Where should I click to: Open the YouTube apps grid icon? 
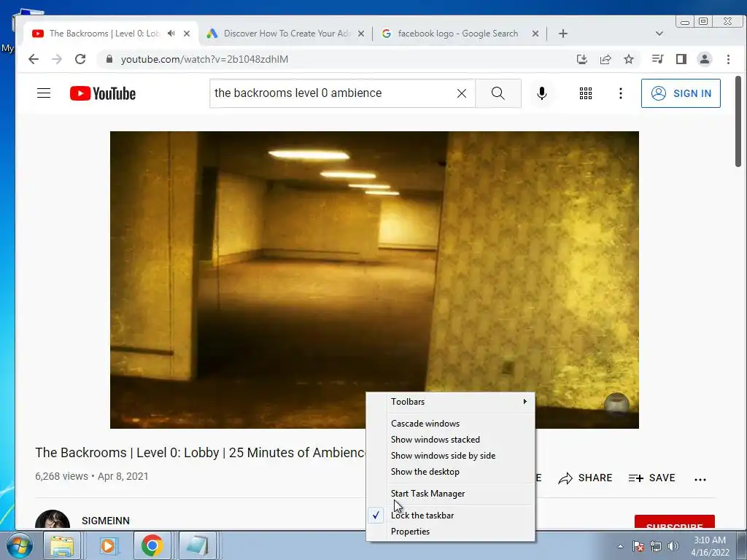click(x=586, y=93)
